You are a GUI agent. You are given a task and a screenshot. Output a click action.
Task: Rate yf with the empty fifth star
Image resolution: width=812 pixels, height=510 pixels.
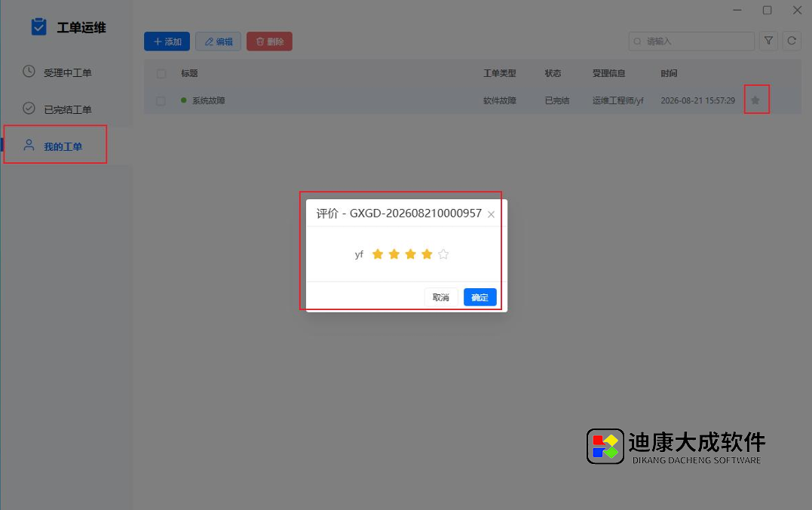click(x=443, y=254)
